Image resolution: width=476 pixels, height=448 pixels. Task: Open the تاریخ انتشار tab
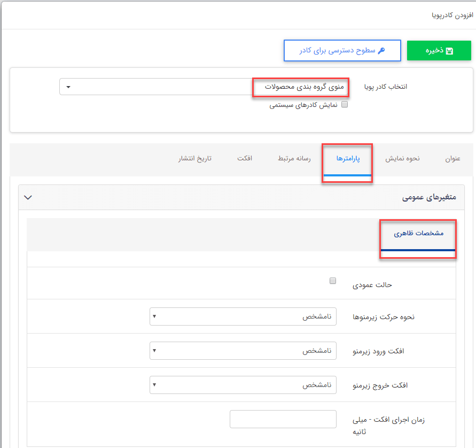click(x=194, y=158)
